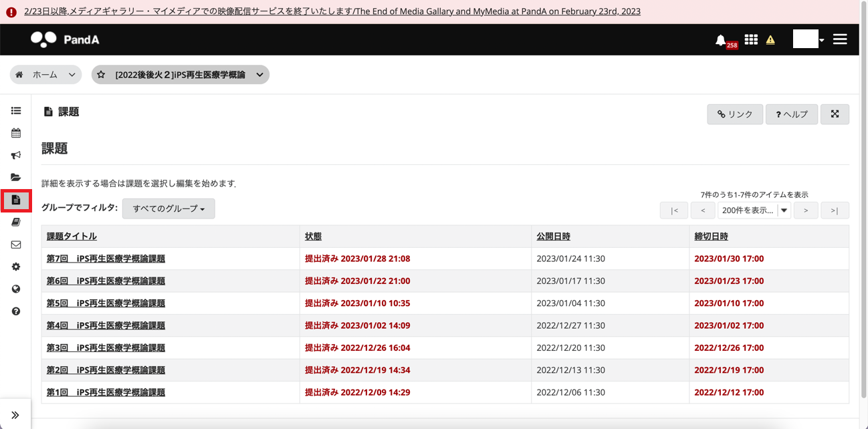Expand the sidebar with double chevron
Image resolution: width=868 pixels, height=429 pixels.
(x=15, y=415)
